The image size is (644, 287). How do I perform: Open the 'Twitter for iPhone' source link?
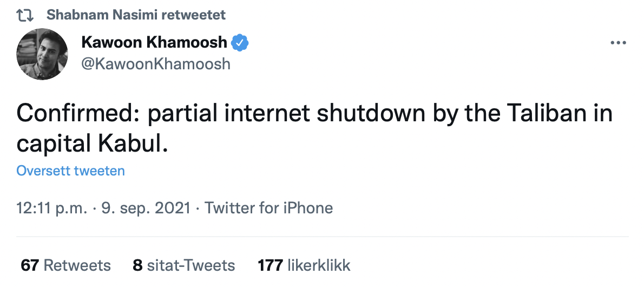(x=268, y=207)
